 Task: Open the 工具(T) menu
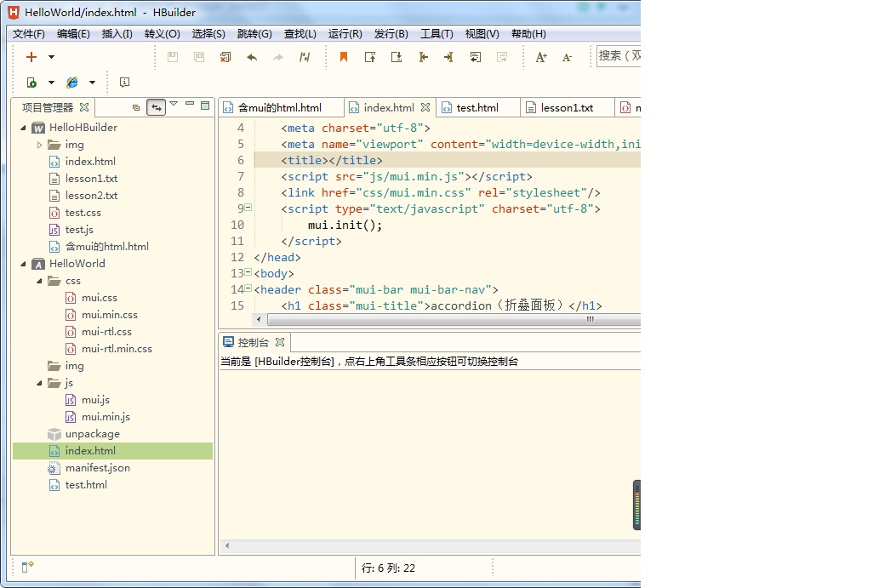(x=437, y=34)
